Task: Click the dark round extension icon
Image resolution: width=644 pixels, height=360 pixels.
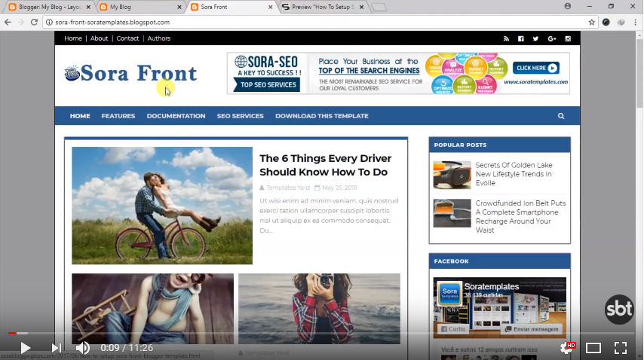Action: (606, 22)
